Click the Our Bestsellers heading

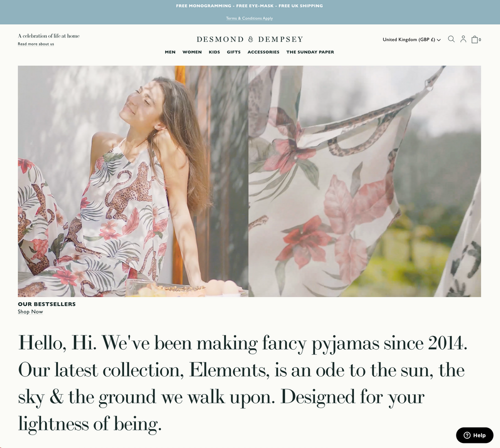point(46,304)
